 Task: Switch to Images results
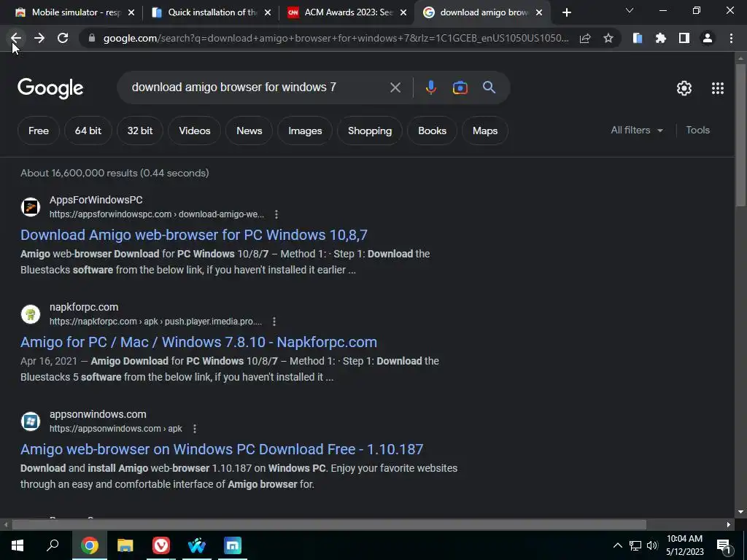(305, 131)
